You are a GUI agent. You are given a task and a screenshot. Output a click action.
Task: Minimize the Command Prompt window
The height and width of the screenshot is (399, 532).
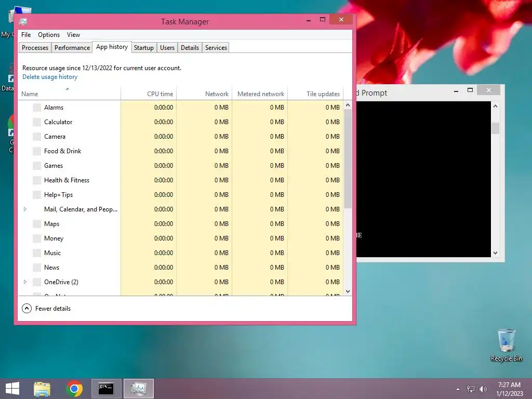pos(456,90)
